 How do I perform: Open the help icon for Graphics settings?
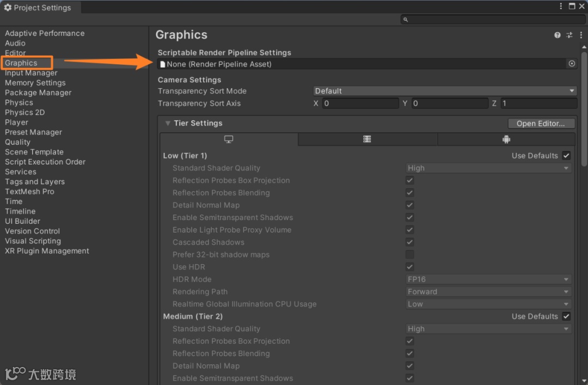tap(558, 35)
